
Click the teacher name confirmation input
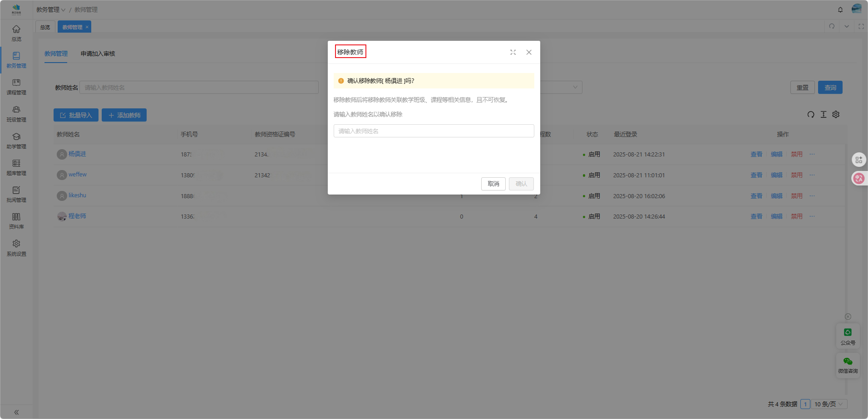click(434, 131)
